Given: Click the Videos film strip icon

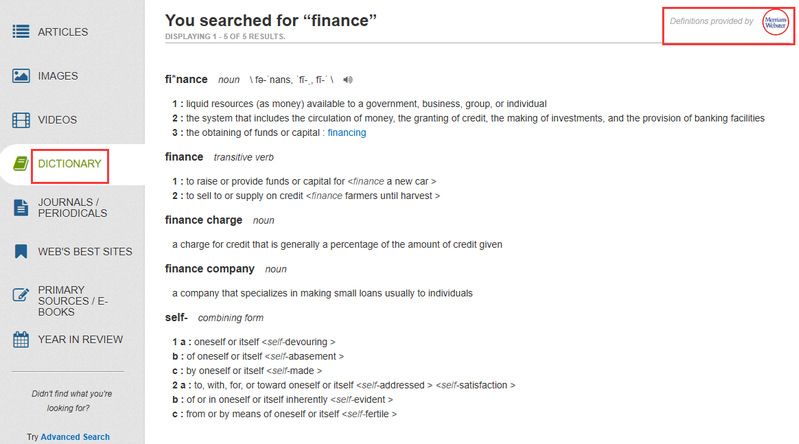Looking at the screenshot, I should coord(21,120).
